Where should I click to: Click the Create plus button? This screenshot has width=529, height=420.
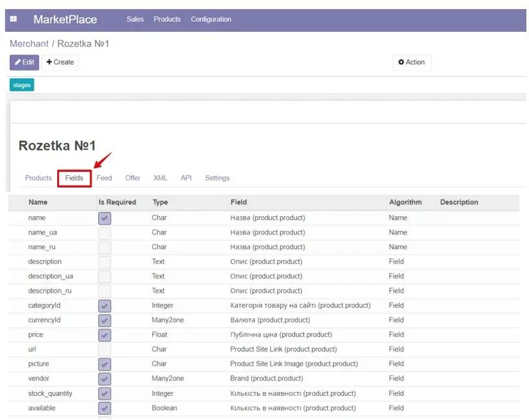pos(60,62)
